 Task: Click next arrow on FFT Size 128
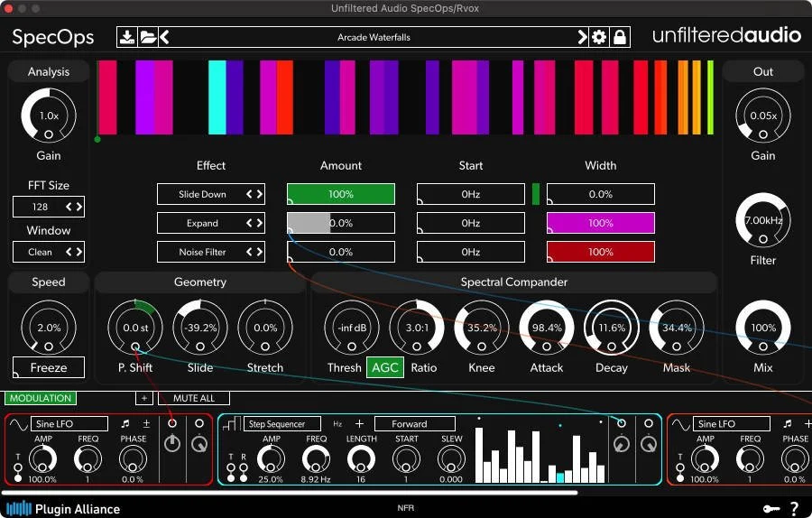coord(79,207)
